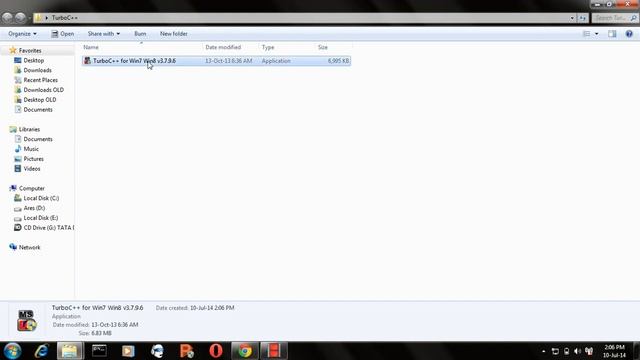Select Network in navigation pane

point(29,247)
